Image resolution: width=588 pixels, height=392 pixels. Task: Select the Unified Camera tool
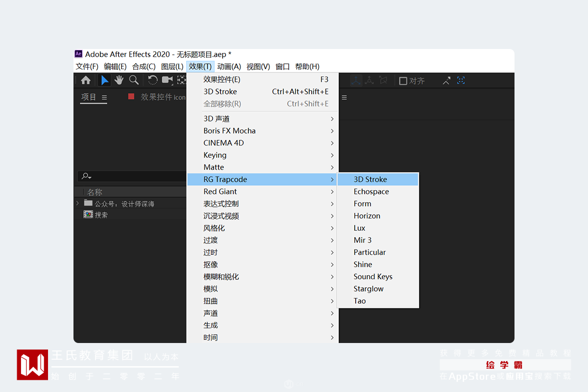point(168,80)
